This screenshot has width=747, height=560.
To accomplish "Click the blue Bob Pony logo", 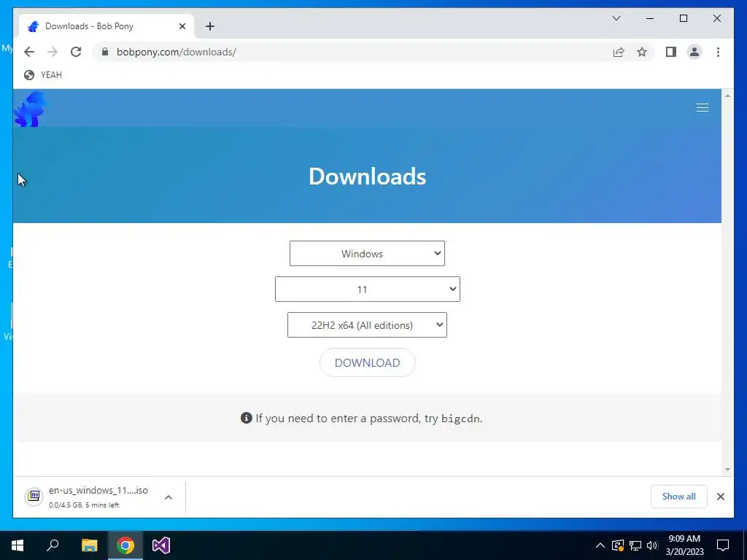I will click(31, 109).
